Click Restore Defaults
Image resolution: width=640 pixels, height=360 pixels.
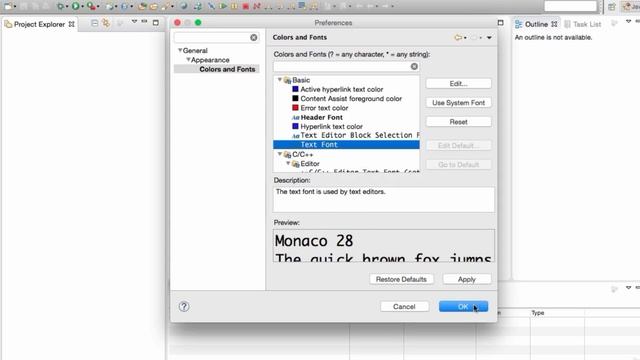pos(401,279)
